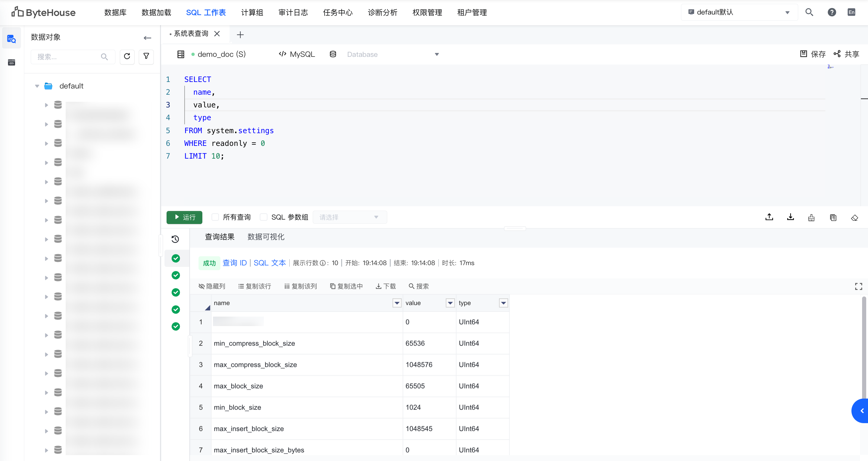Open the query history clock icon

pyautogui.click(x=175, y=239)
